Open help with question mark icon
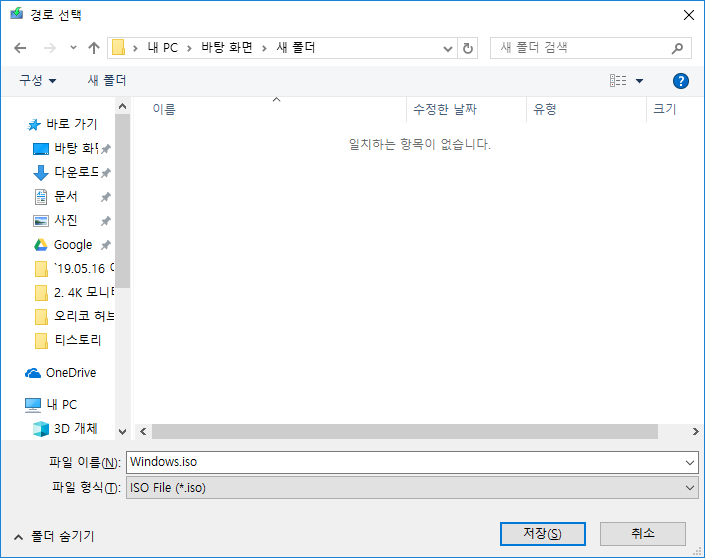This screenshot has height=558, width=705. (681, 81)
